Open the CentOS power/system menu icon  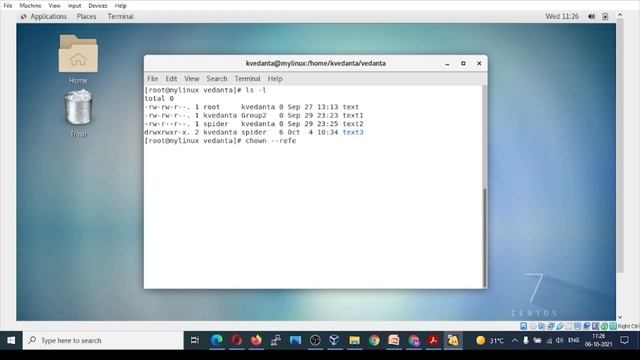pos(605,16)
